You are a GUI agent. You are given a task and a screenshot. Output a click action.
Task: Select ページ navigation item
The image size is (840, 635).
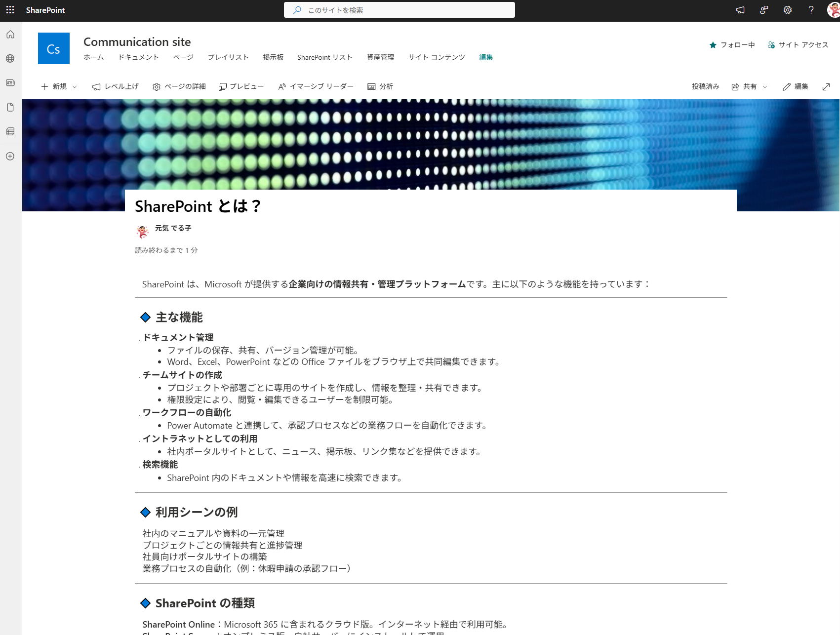(x=183, y=57)
